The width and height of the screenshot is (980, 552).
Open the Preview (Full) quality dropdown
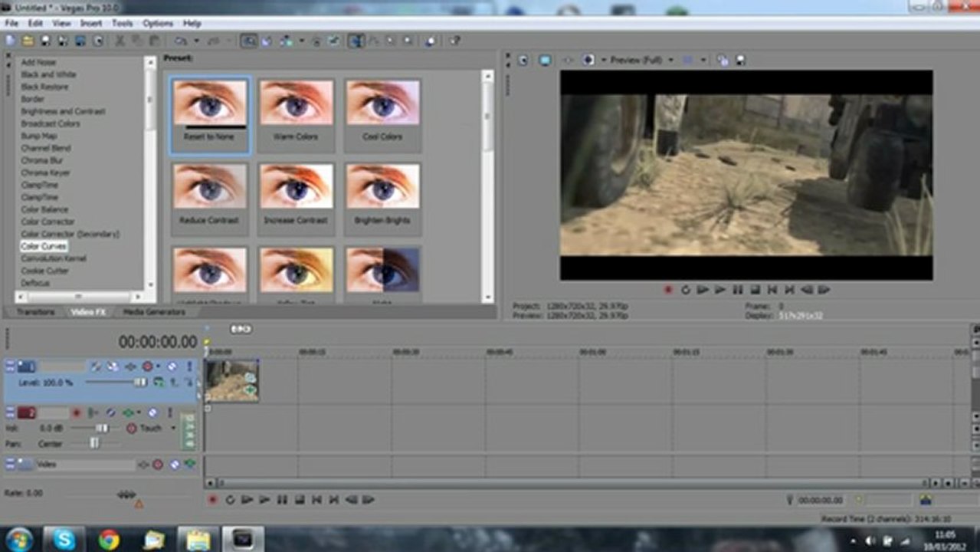[670, 60]
